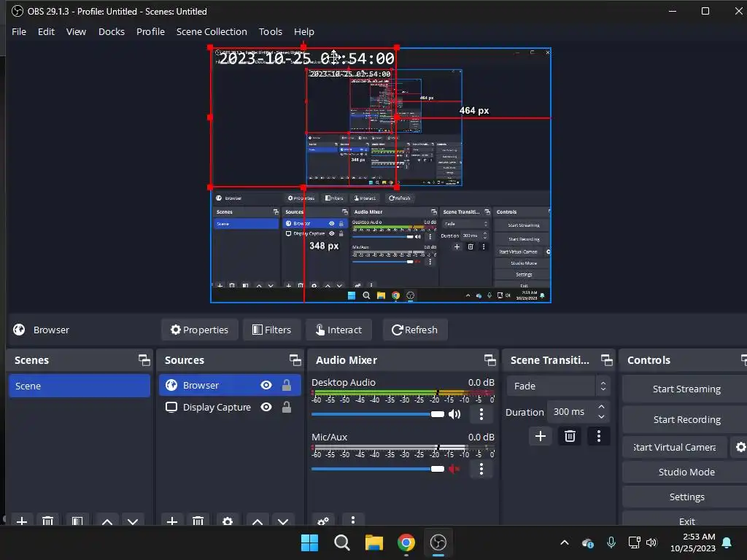Open the Tools menu
Screen dimensions: 747x560
click(x=270, y=31)
